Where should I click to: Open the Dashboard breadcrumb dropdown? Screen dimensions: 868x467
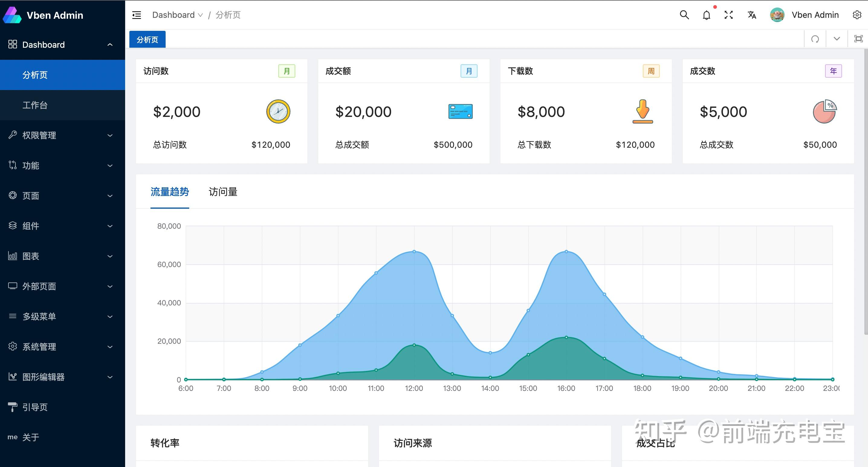point(201,15)
